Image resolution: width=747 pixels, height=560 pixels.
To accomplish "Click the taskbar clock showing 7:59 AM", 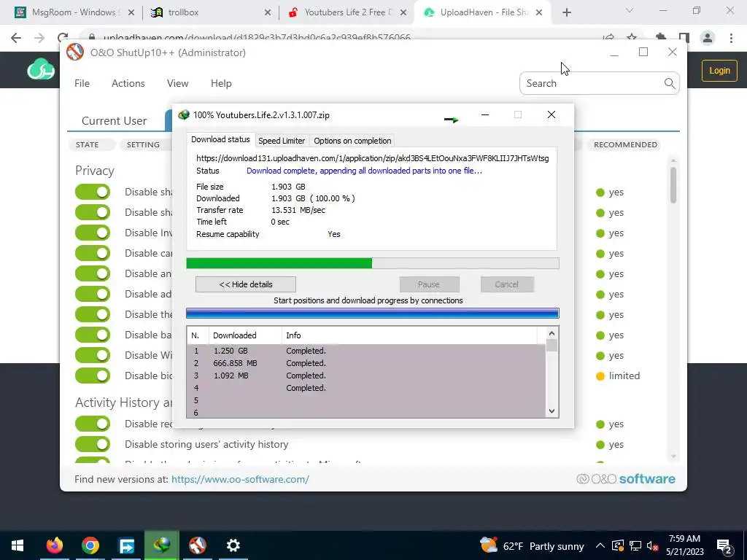I will pos(684,545).
